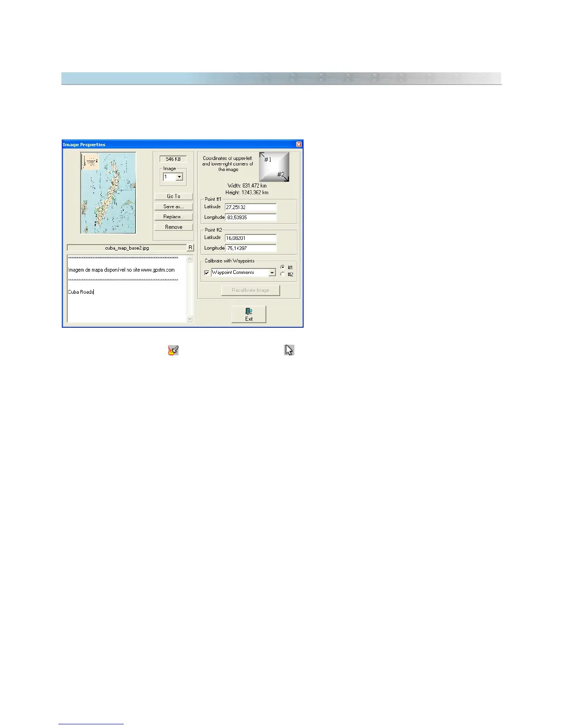The image size is (563, 728).
Task: Toggle the Calibrate with Waypoints checkbox
Action: pyautogui.click(x=207, y=273)
